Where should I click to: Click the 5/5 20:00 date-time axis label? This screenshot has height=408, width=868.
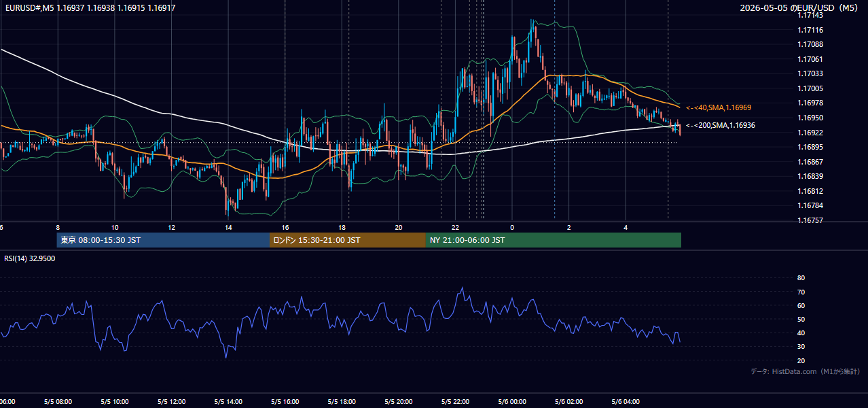399,402
